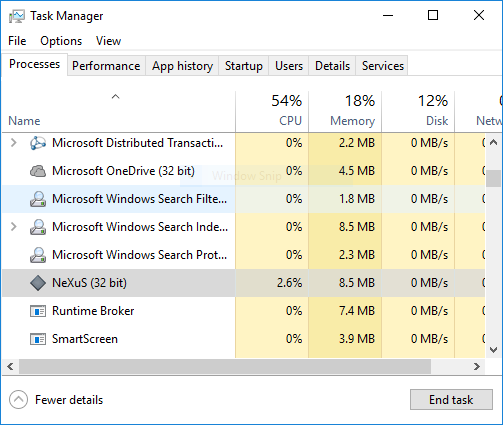This screenshot has width=503, height=425.
Task: Click horizontal scrollbar left arrow
Action: (10, 367)
